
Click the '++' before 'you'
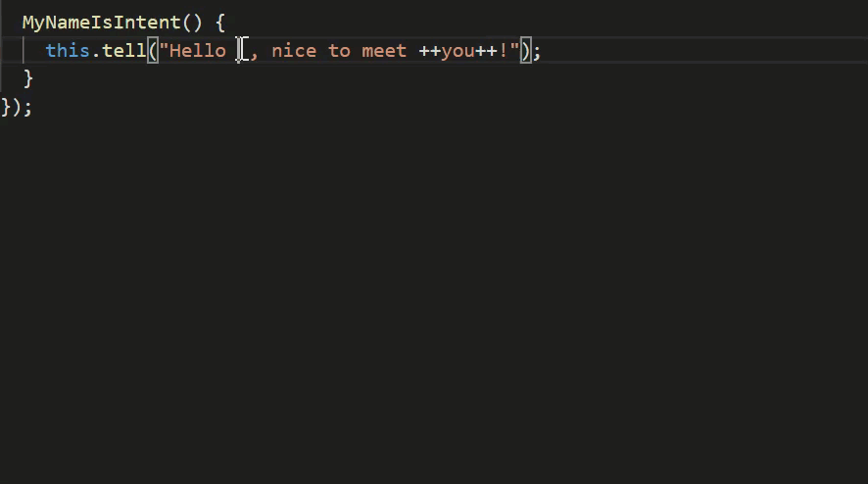pyautogui.click(x=429, y=51)
